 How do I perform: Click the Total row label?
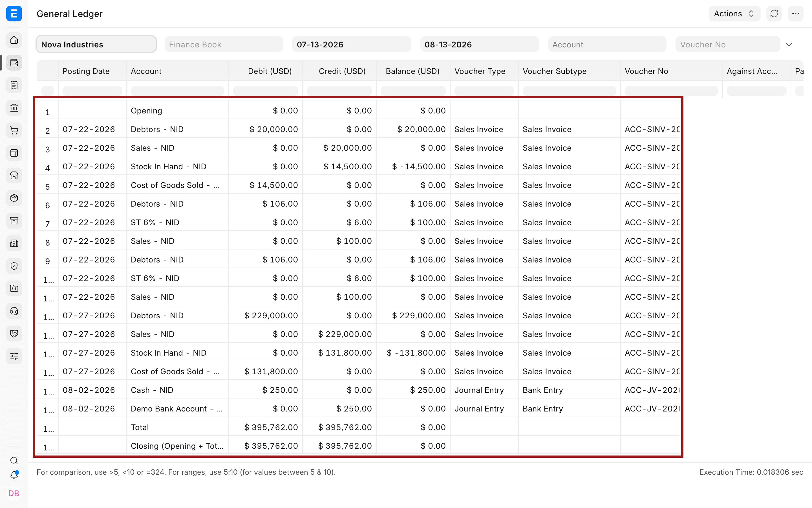[x=140, y=427]
